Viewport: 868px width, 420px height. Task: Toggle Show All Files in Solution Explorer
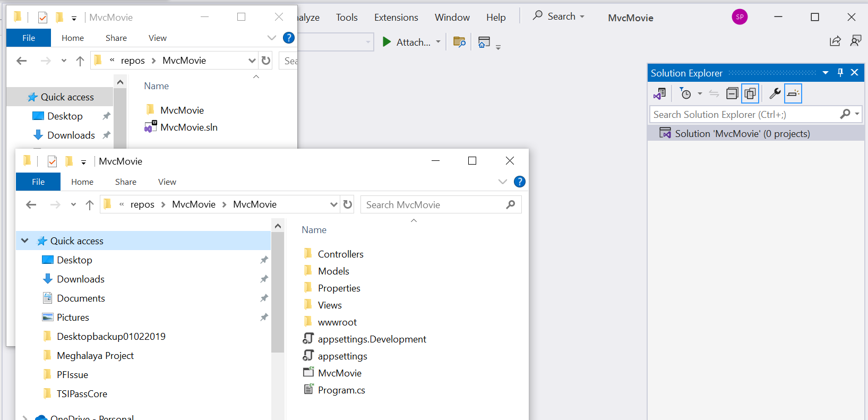[750, 94]
